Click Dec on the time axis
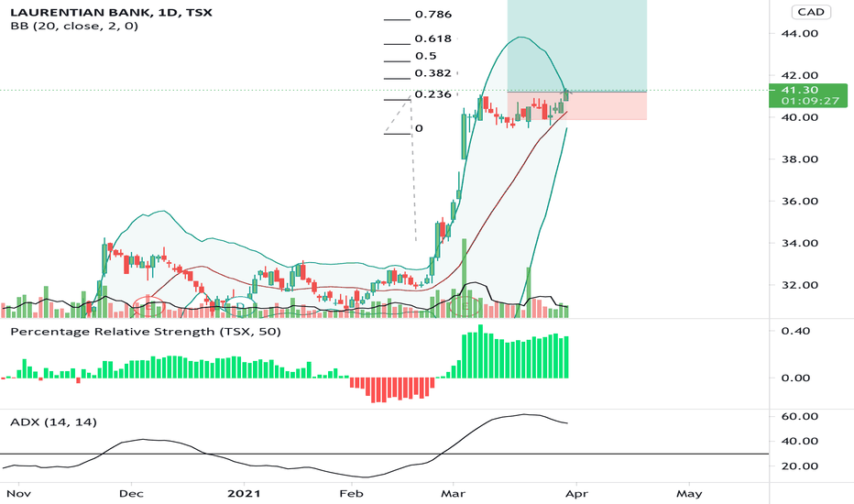Screen dimensions: 854x504 [131, 494]
